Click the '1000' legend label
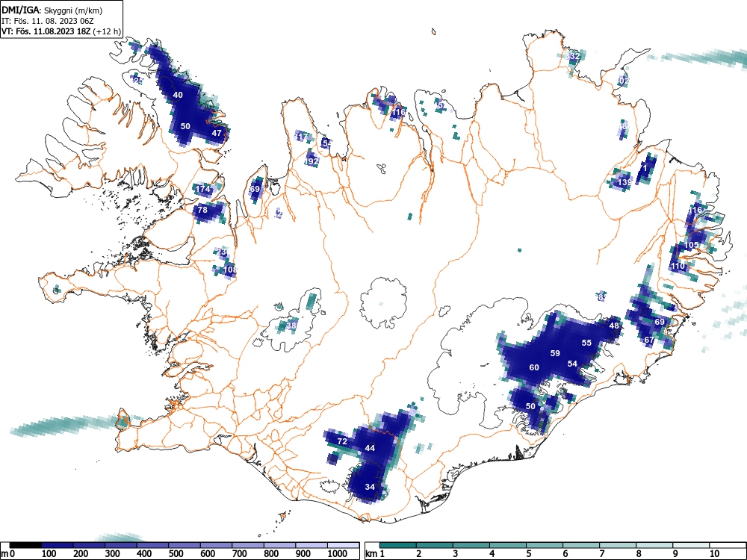Viewport: 747px width, 560px height. [338, 554]
